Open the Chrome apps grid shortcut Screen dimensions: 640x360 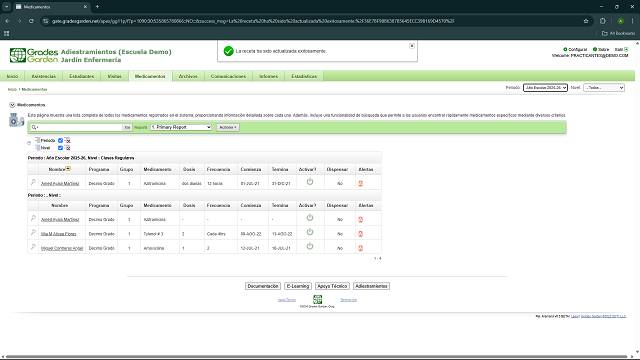point(7,33)
